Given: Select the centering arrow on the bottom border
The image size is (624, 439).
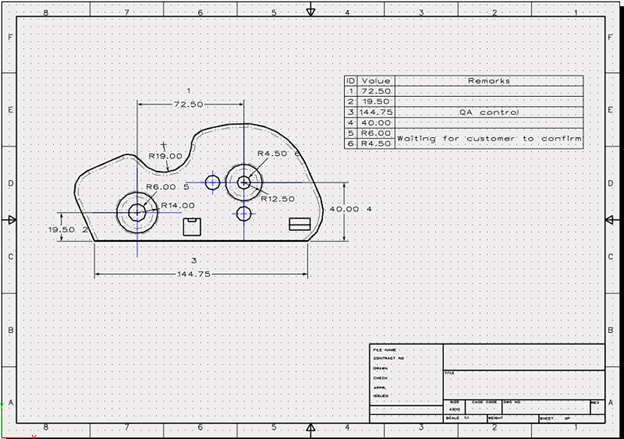Looking at the screenshot, I should coord(311,428).
